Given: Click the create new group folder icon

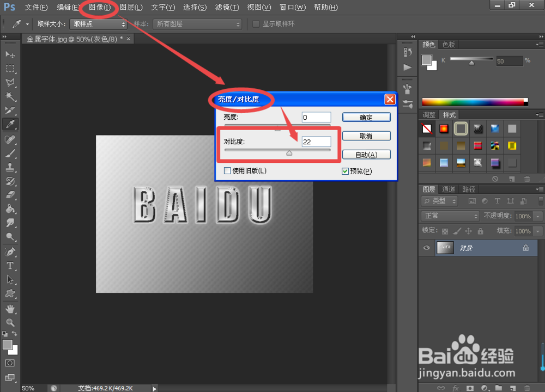Looking at the screenshot, I should pos(499,388).
